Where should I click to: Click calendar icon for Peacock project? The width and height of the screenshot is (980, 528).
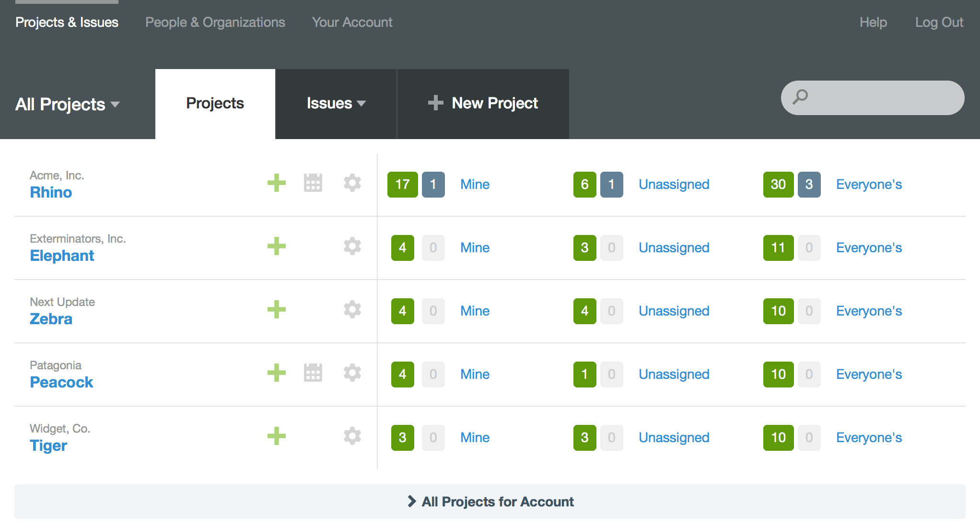click(313, 373)
